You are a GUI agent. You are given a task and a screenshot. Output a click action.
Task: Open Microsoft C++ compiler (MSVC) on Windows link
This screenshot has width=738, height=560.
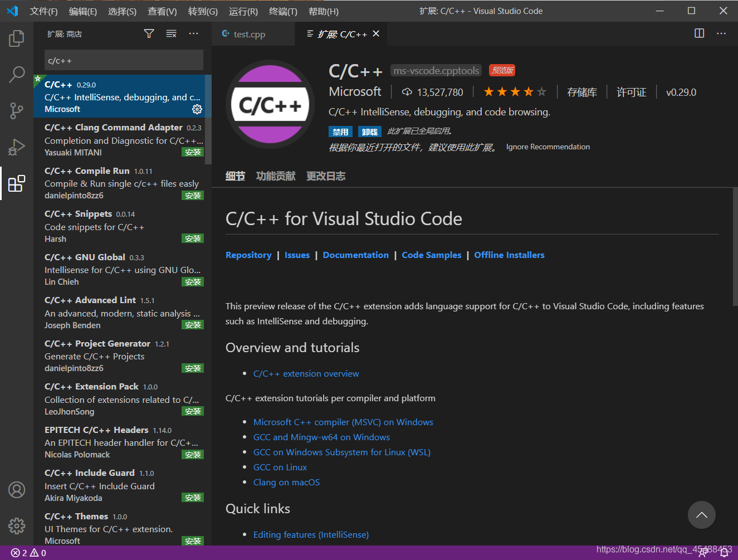pos(343,422)
